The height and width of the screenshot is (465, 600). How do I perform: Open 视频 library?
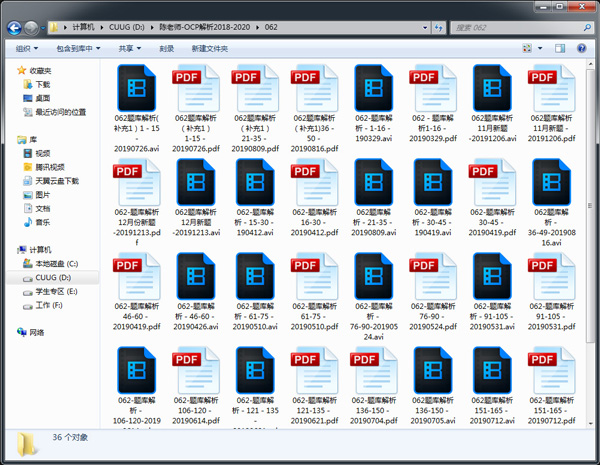click(37, 153)
